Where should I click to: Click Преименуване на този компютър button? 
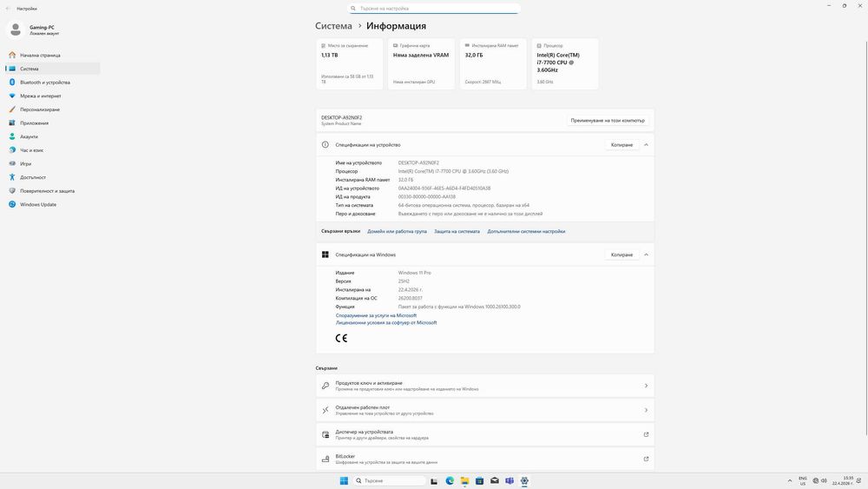608,120
